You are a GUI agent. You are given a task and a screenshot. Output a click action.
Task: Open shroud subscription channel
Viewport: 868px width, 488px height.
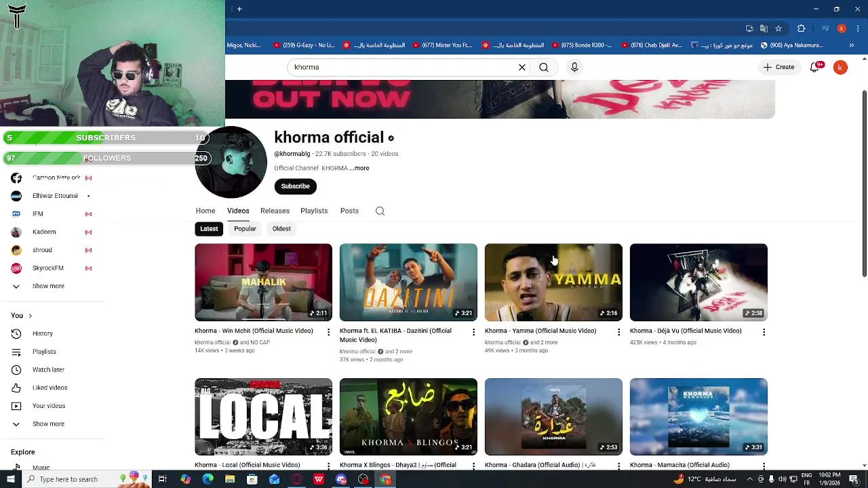tap(52, 250)
